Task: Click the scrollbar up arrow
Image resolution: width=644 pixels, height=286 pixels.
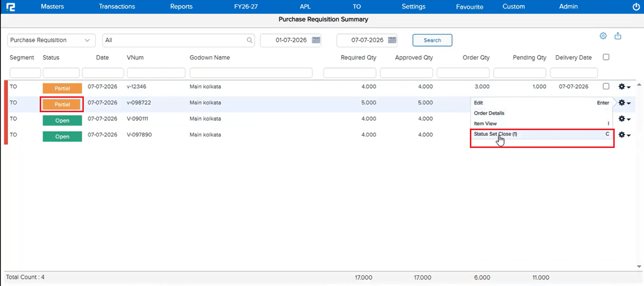Action: coord(639,84)
